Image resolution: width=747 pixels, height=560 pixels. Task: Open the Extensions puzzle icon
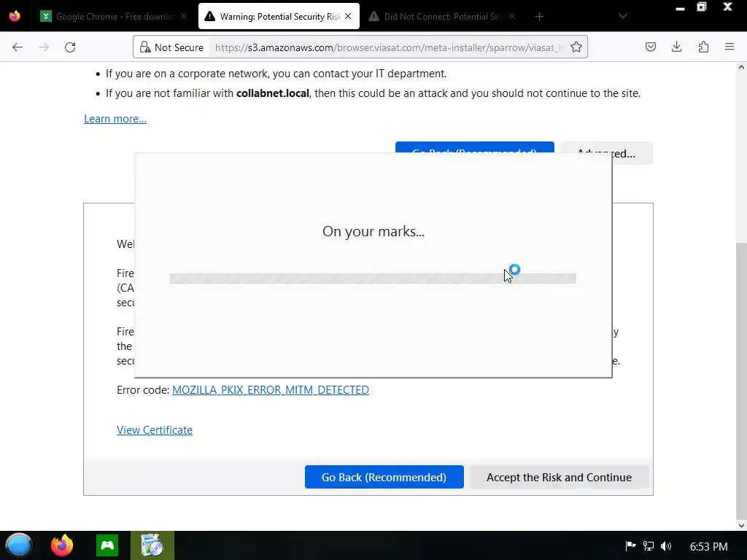coord(703,47)
